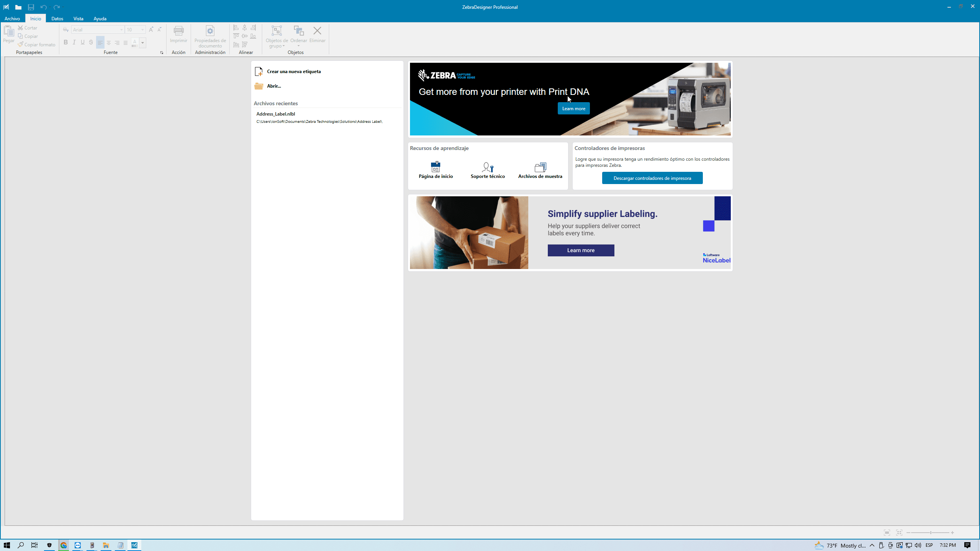980x551 pixels.
Task: Toggle italic formatting button
Action: click(x=74, y=42)
